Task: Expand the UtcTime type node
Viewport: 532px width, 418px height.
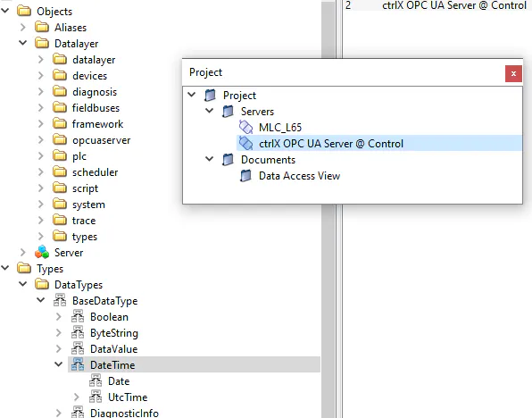Action: 77,397
